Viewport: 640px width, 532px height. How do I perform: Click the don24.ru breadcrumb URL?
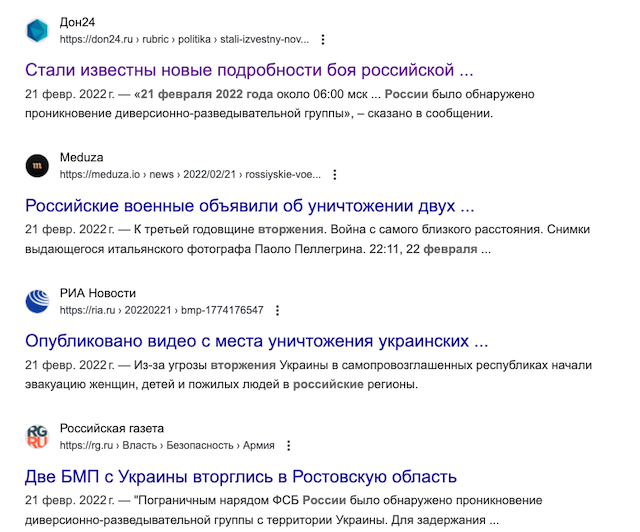point(184,40)
